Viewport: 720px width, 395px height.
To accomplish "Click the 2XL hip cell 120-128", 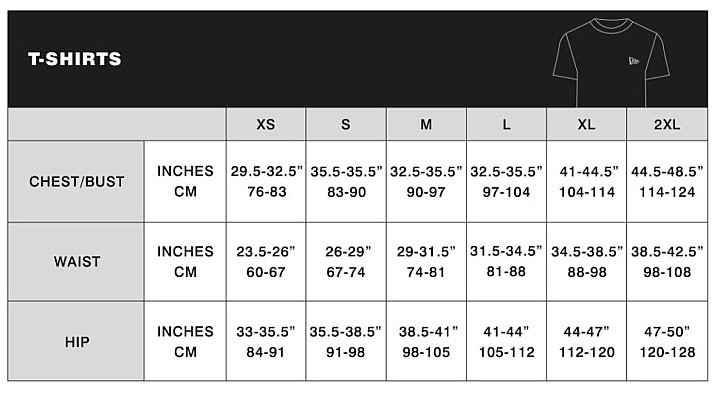I will [x=667, y=352].
